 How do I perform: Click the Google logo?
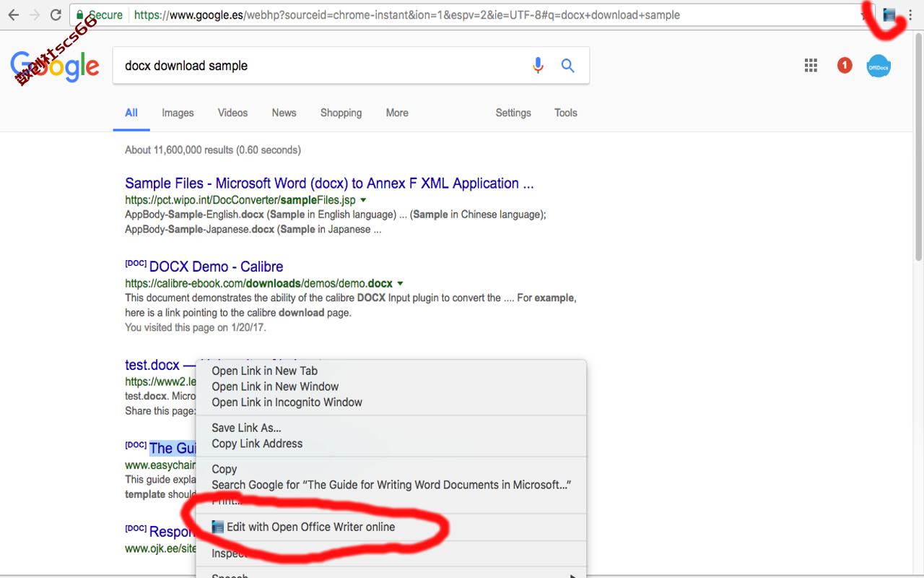(x=55, y=66)
